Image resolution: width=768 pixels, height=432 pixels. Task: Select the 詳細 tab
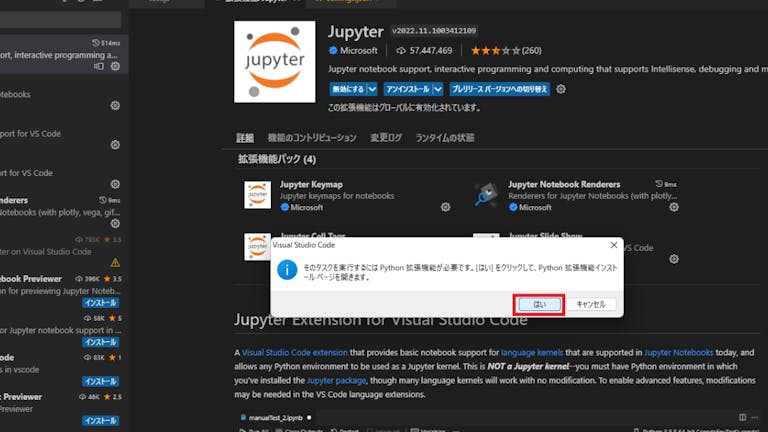(245, 138)
